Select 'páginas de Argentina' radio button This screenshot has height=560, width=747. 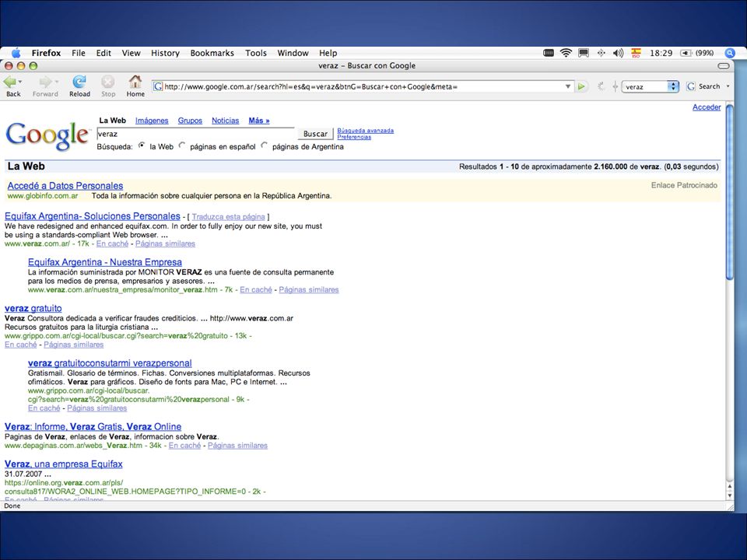point(265,145)
